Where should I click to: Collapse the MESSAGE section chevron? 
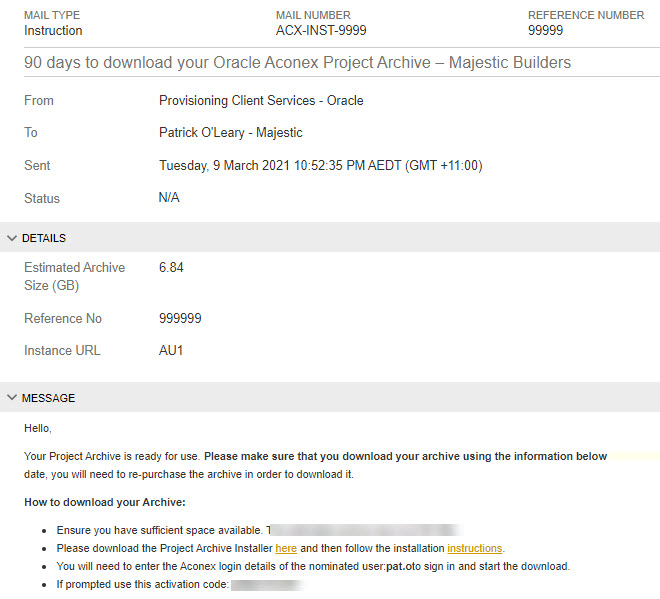12,398
